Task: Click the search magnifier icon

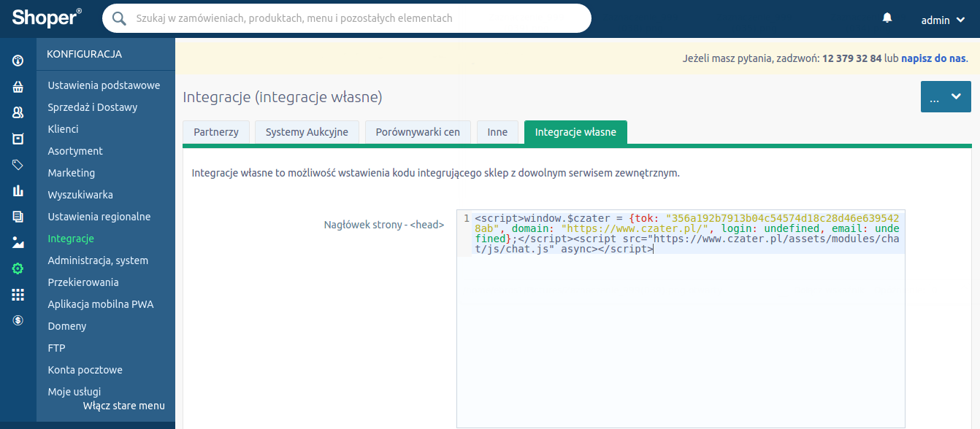Action: (x=120, y=18)
